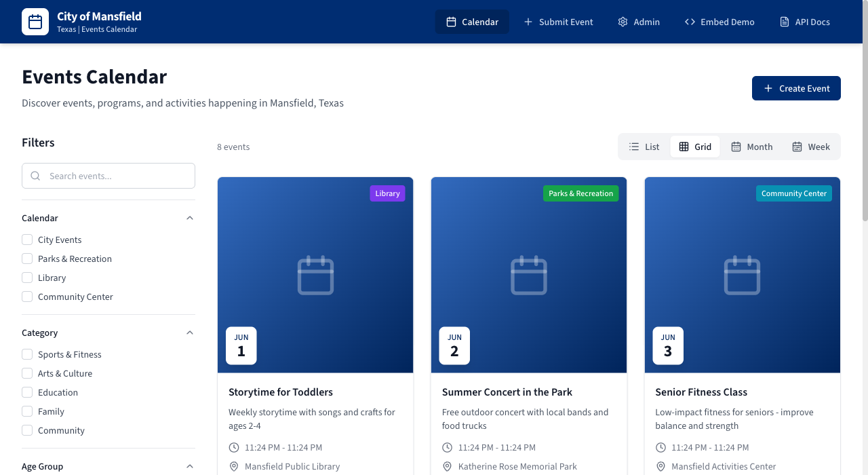
Task: Switch to Month view
Action: click(751, 147)
